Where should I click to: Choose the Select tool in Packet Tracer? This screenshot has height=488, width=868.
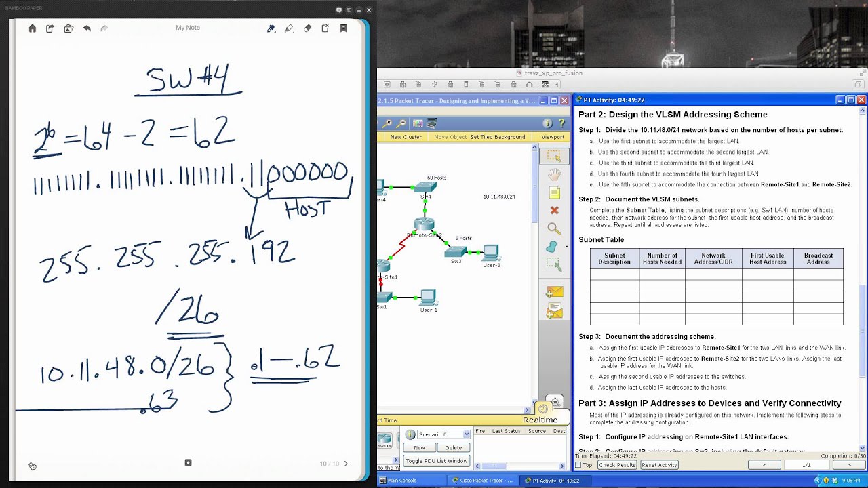554,156
